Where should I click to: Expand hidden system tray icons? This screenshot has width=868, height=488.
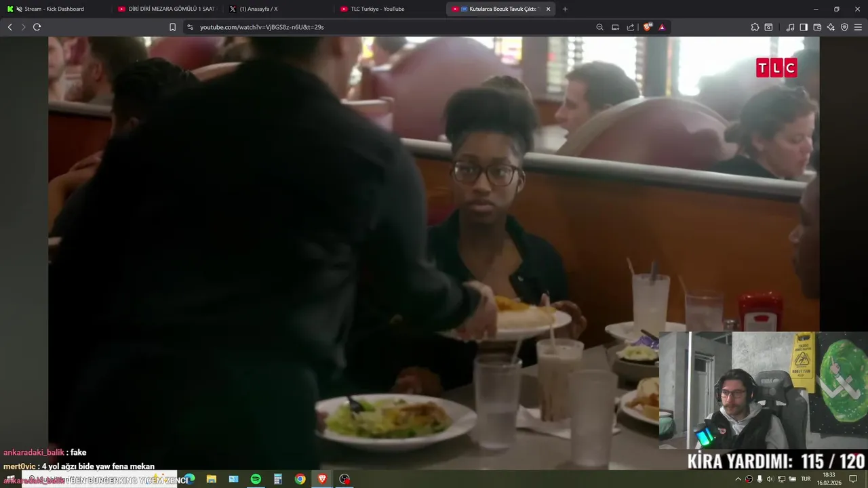pyautogui.click(x=738, y=479)
